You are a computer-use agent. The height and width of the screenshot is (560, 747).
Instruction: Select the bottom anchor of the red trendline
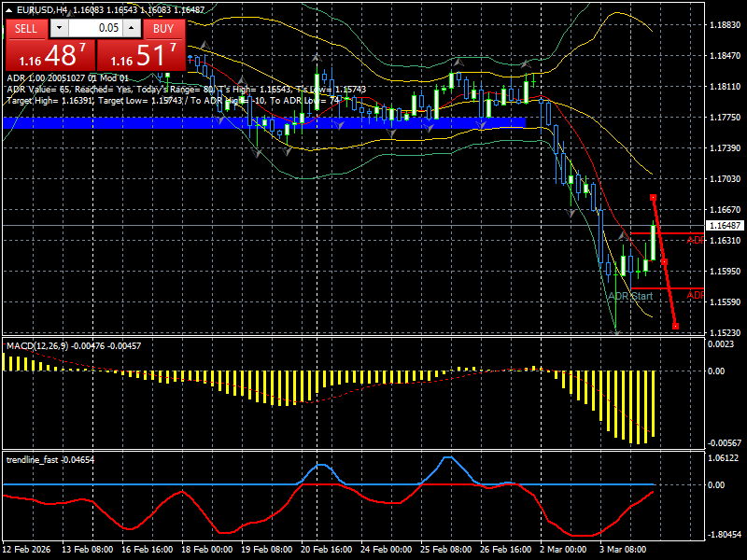point(675,326)
